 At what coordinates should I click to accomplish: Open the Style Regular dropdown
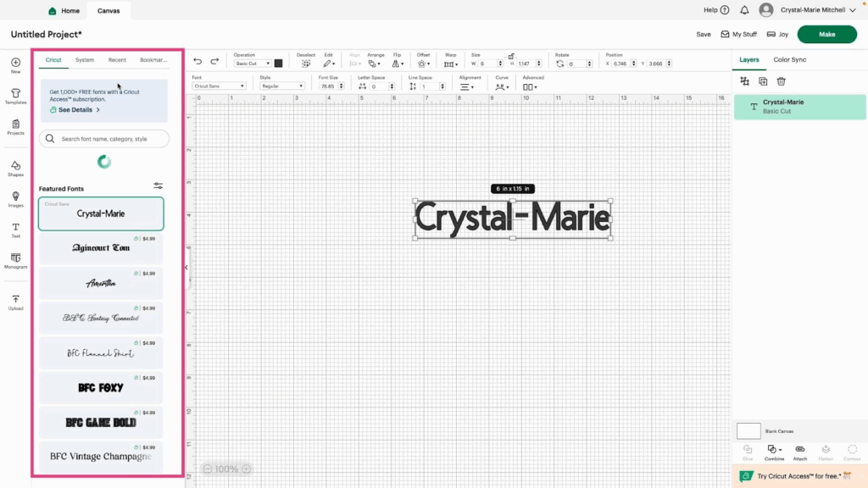(x=281, y=86)
